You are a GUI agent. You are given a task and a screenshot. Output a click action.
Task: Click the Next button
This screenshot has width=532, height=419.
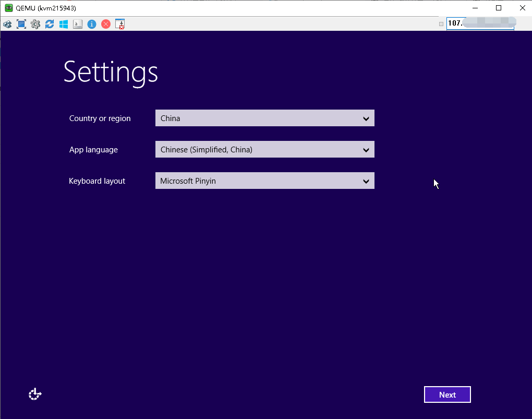pyautogui.click(x=447, y=394)
